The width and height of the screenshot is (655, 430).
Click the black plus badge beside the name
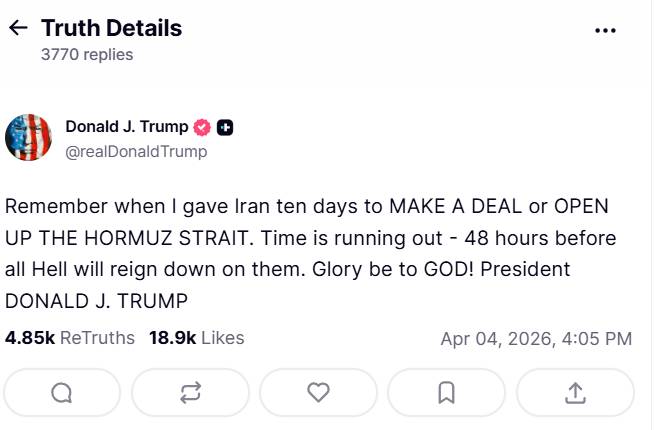[x=225, y=127]
